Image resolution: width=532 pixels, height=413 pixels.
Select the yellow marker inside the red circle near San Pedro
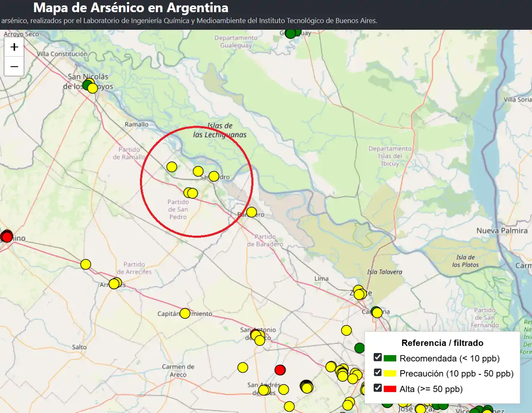[198, 171]
